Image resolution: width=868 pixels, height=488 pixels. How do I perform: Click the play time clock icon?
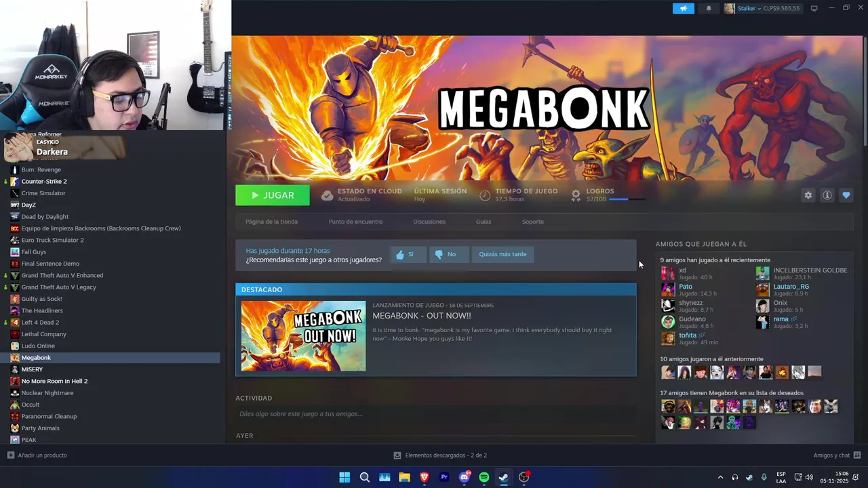[485, 195]
